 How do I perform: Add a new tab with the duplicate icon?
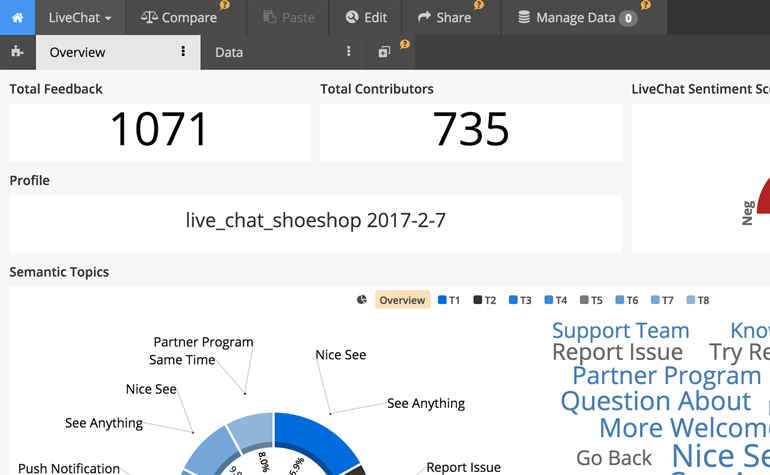384,52
